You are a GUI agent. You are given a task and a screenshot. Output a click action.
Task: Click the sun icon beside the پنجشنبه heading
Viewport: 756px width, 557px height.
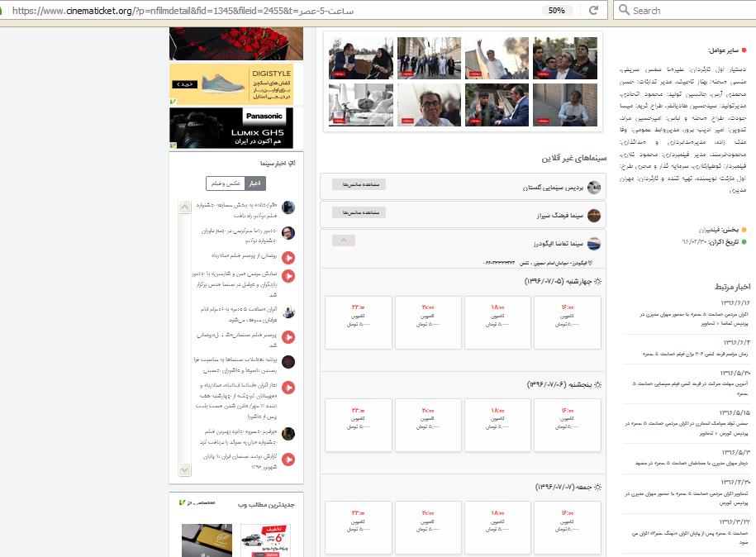[x=598, y=384]
